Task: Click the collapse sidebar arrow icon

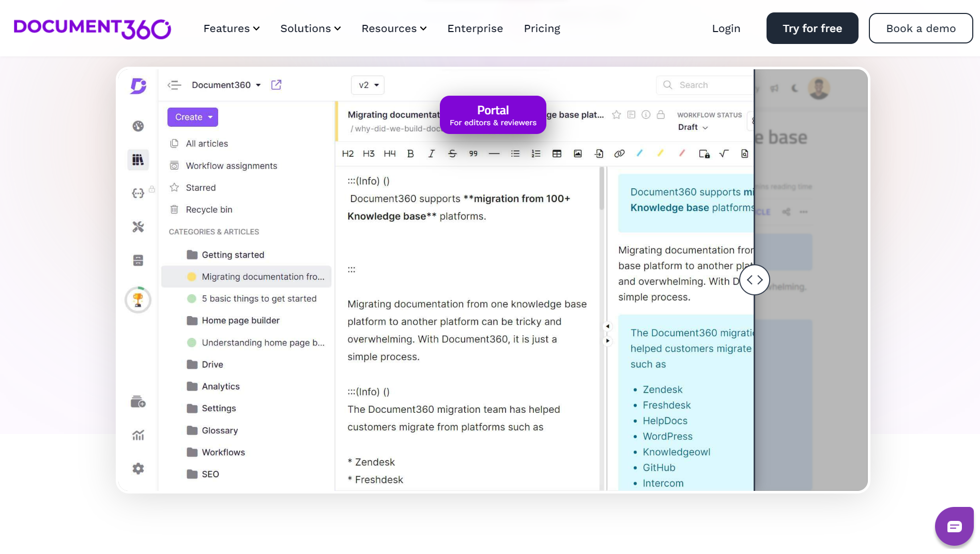Action: click(x=174, y=85)
